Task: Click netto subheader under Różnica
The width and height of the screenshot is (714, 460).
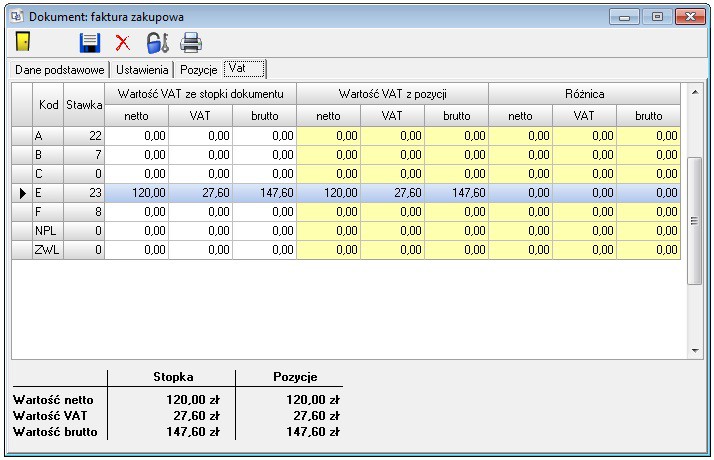Action: [520, 116]
